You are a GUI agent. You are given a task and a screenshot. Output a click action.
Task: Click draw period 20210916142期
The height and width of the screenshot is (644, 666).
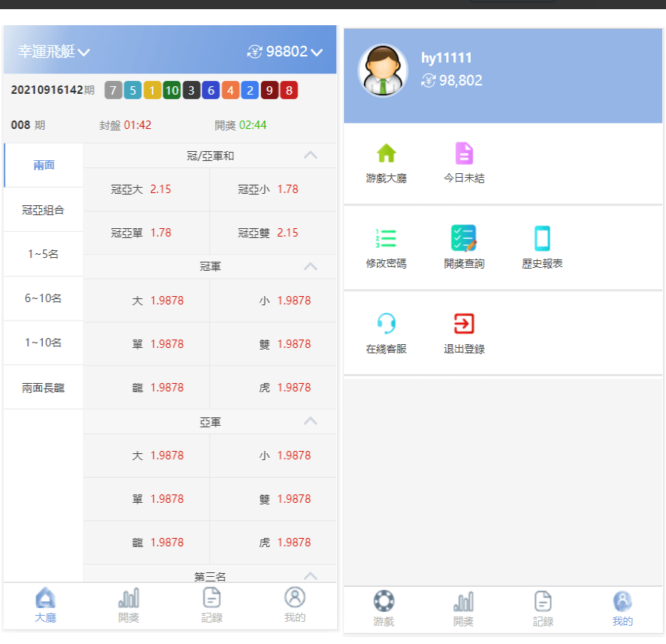tap(53, 90)
